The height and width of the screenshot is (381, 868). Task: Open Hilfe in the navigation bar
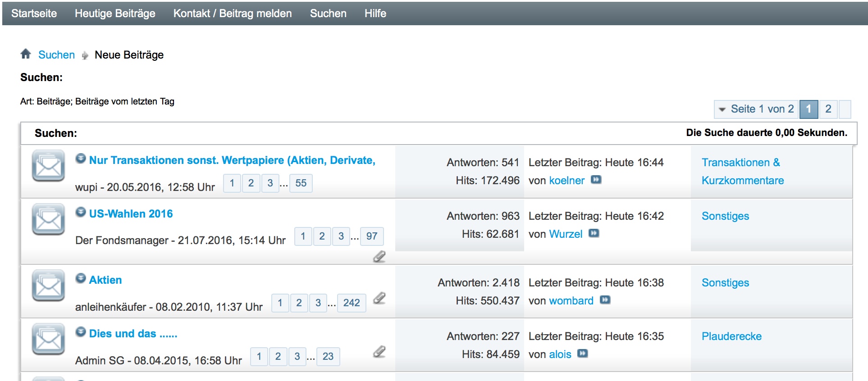coord(375,14)
